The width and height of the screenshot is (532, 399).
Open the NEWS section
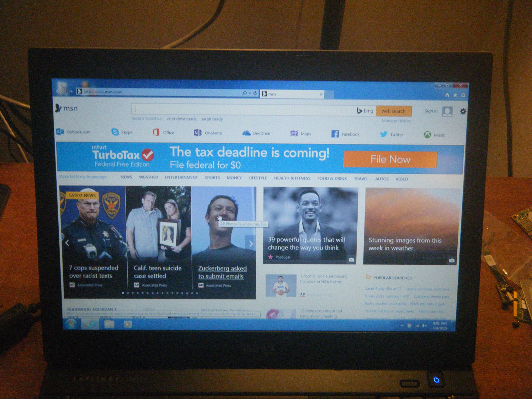tap(126, 177)
